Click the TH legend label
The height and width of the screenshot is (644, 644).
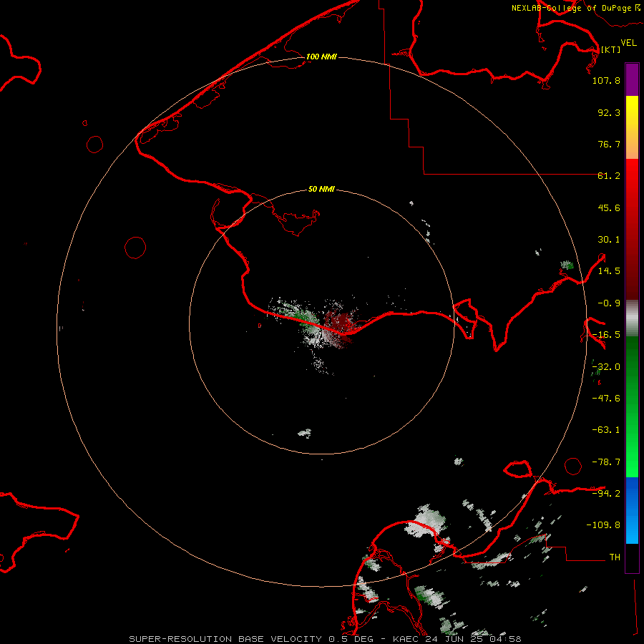click(615, 557)
